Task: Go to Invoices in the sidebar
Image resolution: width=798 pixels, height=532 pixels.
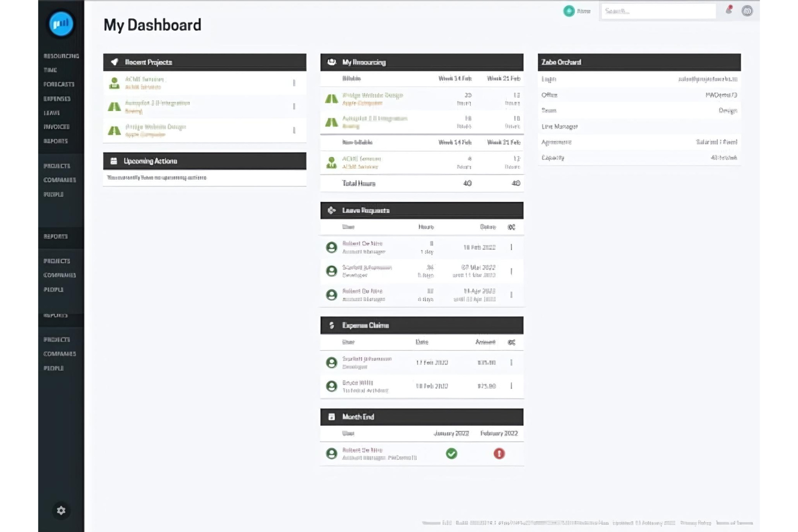Action: [x=57, y=127]
